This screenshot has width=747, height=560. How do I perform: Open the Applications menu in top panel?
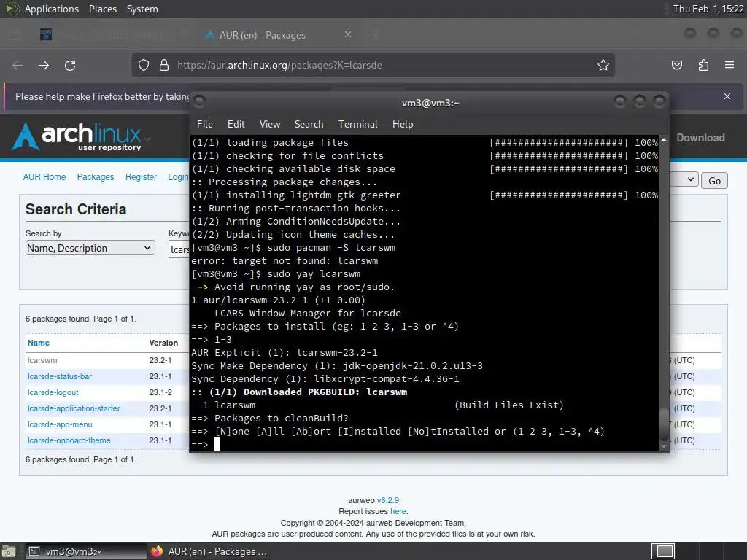tap(52, 9)
